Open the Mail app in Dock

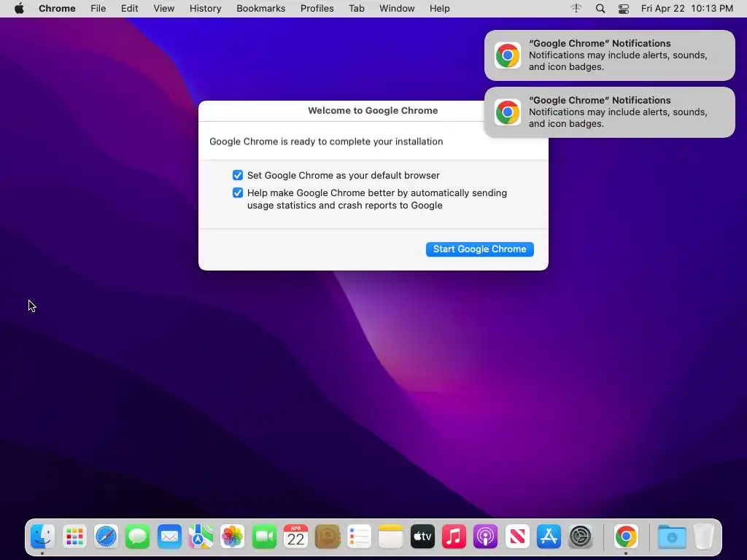[x=169, y=537]
